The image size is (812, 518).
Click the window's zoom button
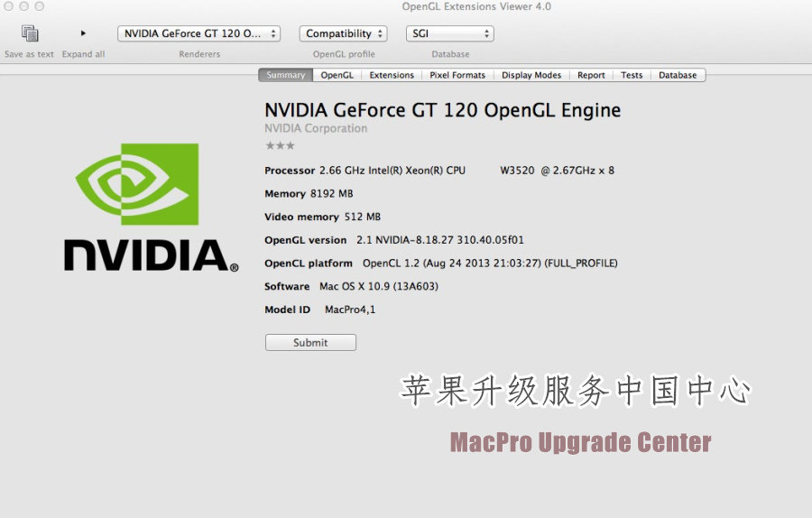point(40,6)
